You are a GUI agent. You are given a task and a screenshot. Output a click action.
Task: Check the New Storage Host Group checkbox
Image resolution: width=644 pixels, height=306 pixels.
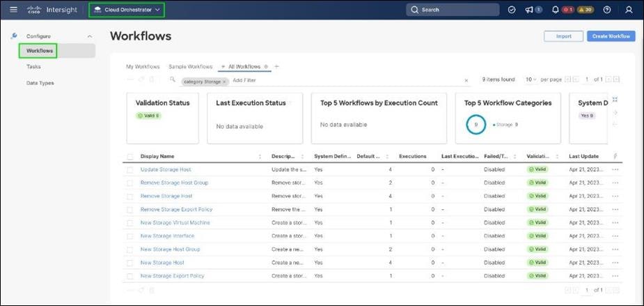(130, 250)
